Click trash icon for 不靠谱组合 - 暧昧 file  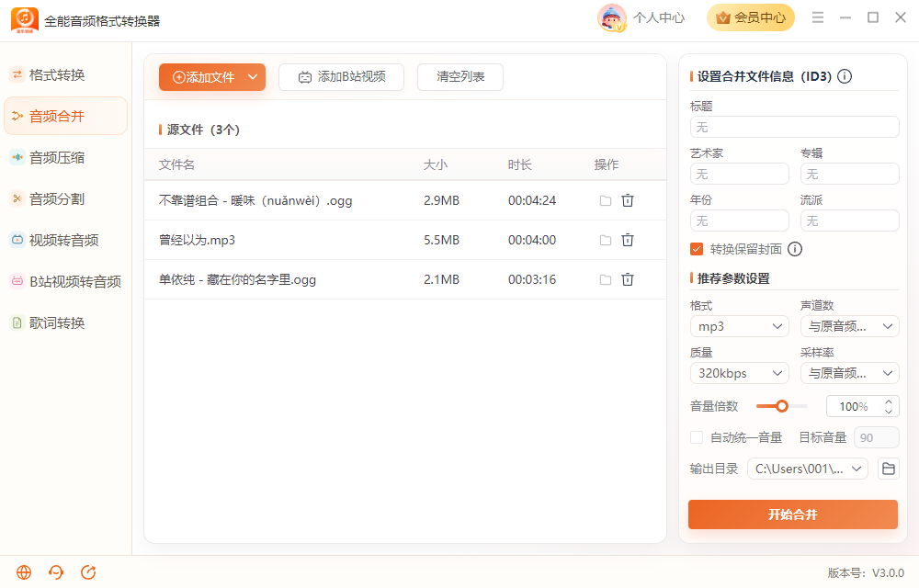click(627, 200)
